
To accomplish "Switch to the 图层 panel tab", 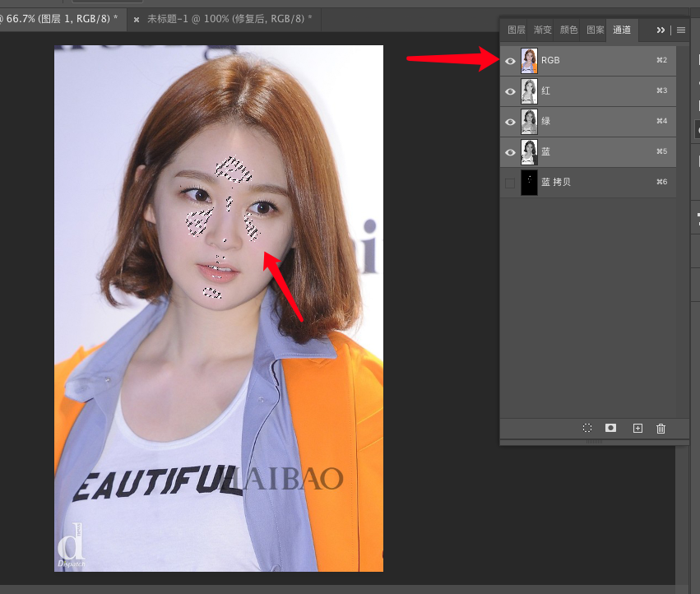I will 516,30.
